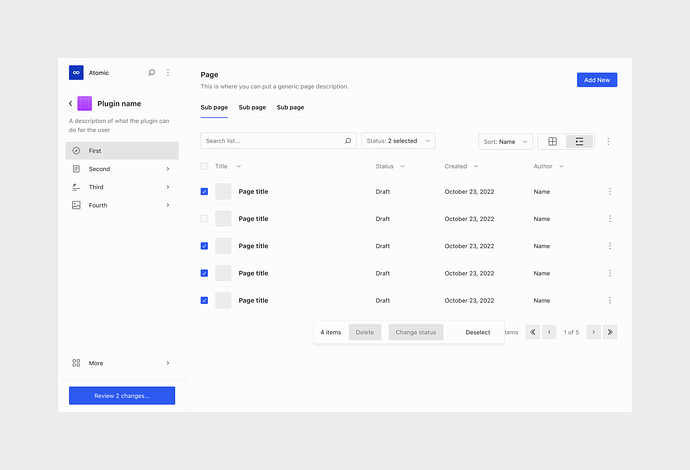
Task: Click the Search list input field
Action: click(272, 141)
